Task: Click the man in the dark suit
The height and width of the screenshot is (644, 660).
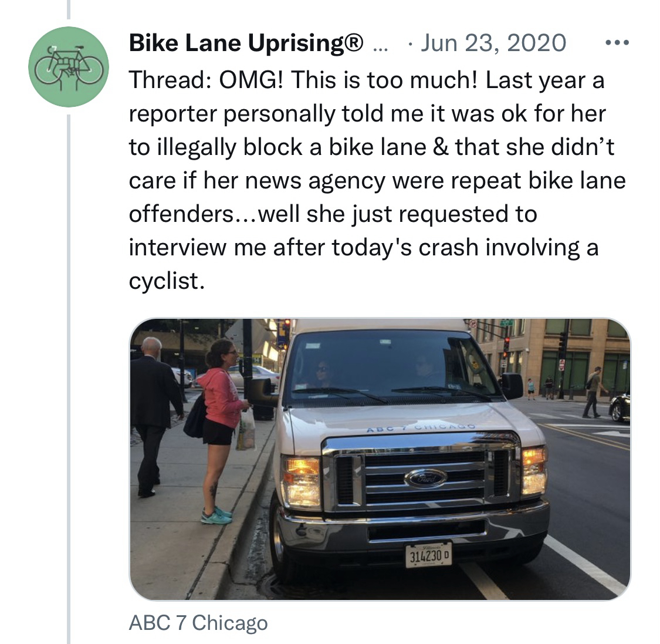Action: click(x=150, y=411)
